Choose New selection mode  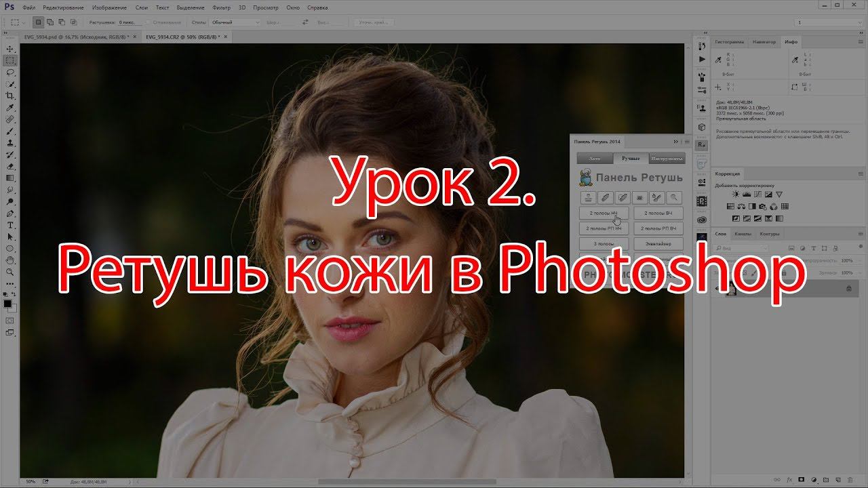(39, 22)
